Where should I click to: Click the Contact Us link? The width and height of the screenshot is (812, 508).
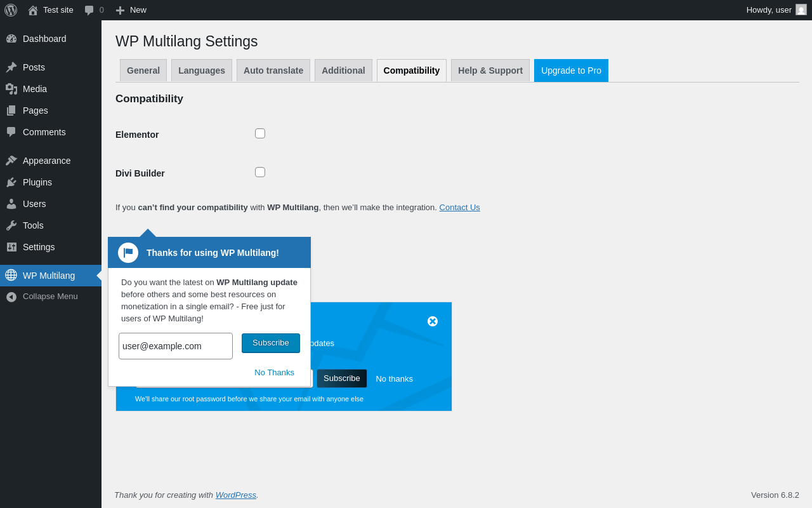(x=459, y=207)
